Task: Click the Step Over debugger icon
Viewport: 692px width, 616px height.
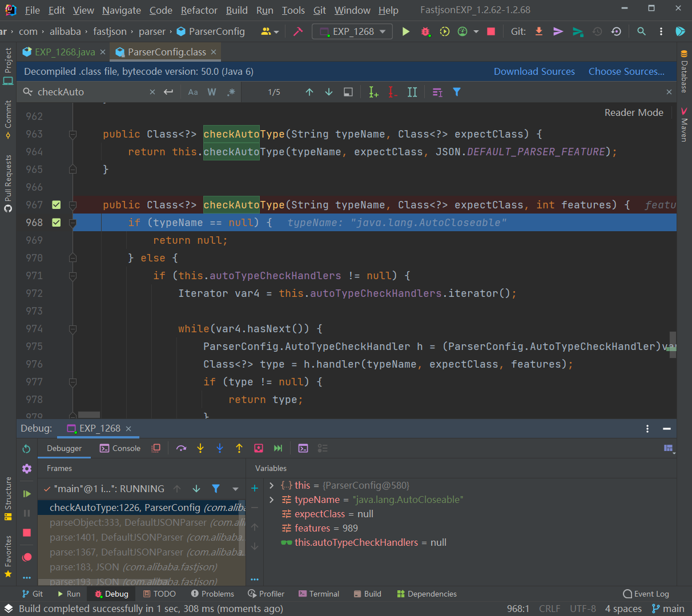Action: [x=181, y=448]
